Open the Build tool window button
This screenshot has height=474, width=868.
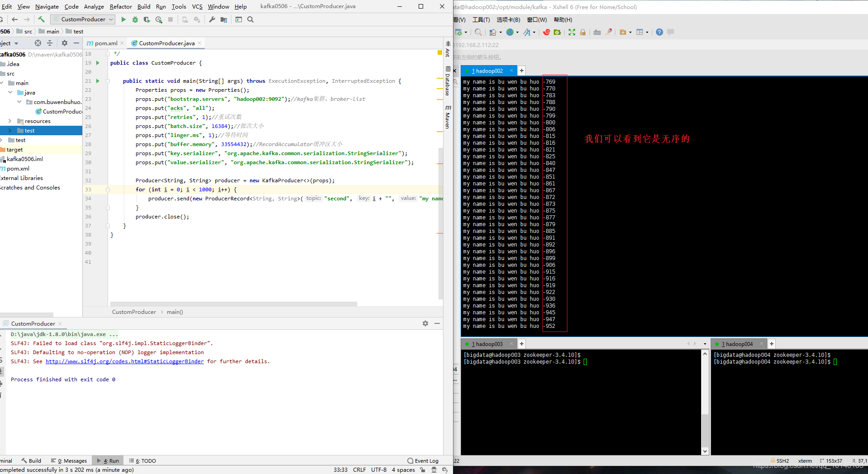pos(31,461)
